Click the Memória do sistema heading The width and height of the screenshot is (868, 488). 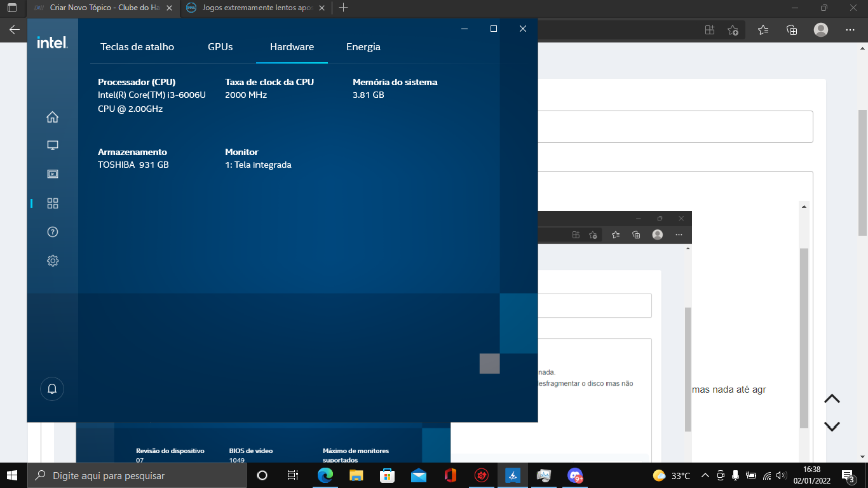(395, 82)
